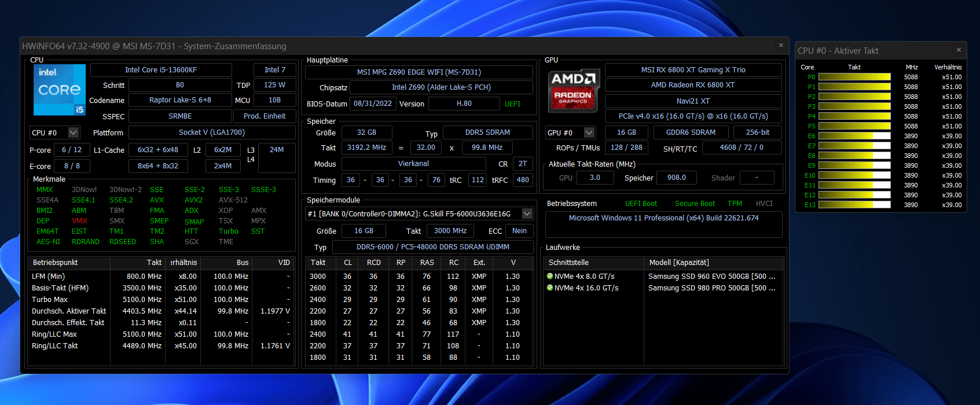Click the UEFI Boot indicator
The width and height of the screenshot is (980, 405).
coord(641,204)
